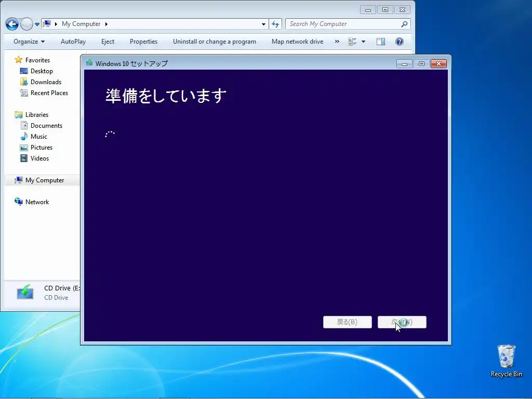
Task: Click the Downloads folder icon
Action: 24,82
